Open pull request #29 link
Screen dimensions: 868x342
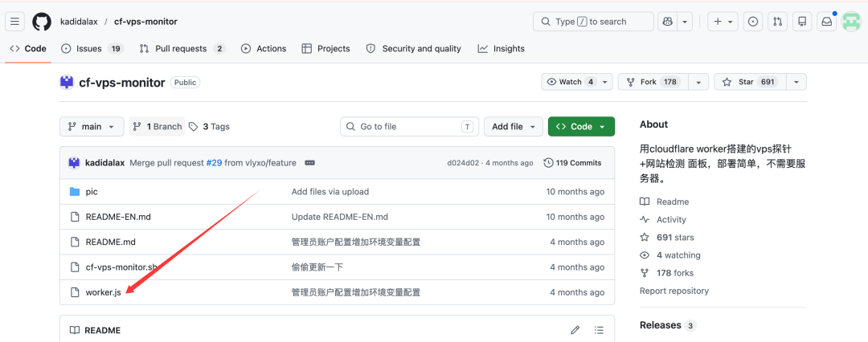[x=214, y=163]
